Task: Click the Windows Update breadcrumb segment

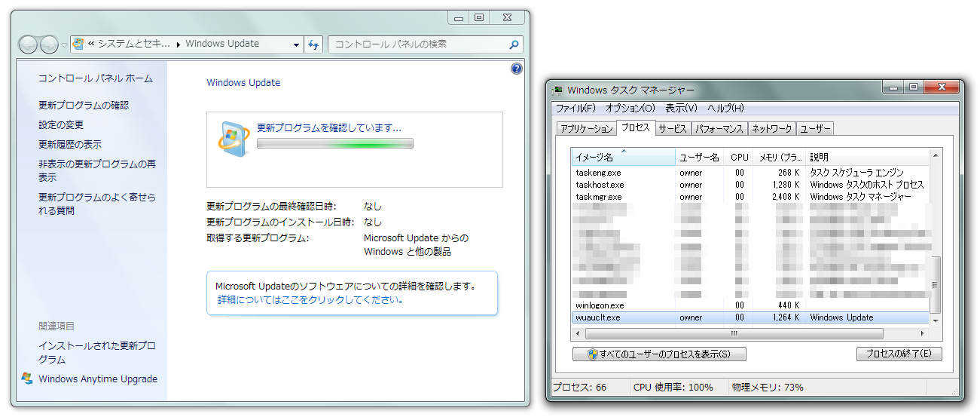Action: (x=222, y=44)
